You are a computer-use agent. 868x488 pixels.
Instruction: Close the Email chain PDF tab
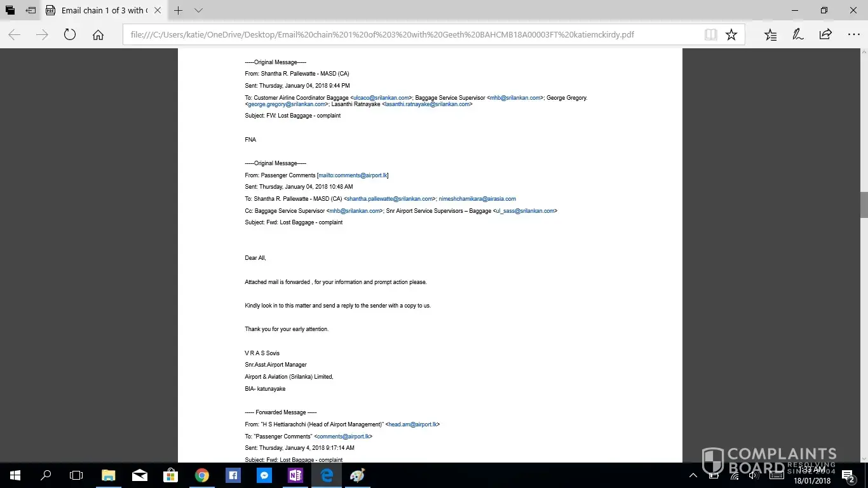click(158, 10)
